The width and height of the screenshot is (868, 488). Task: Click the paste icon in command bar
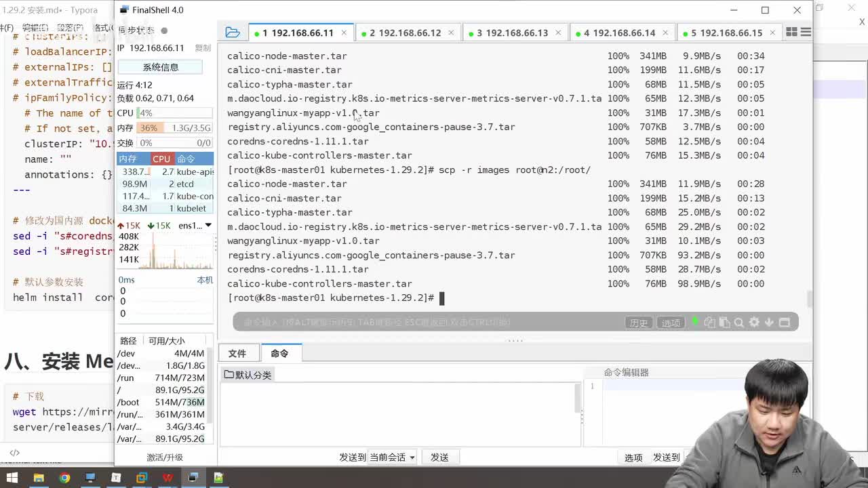click(724, 323)
